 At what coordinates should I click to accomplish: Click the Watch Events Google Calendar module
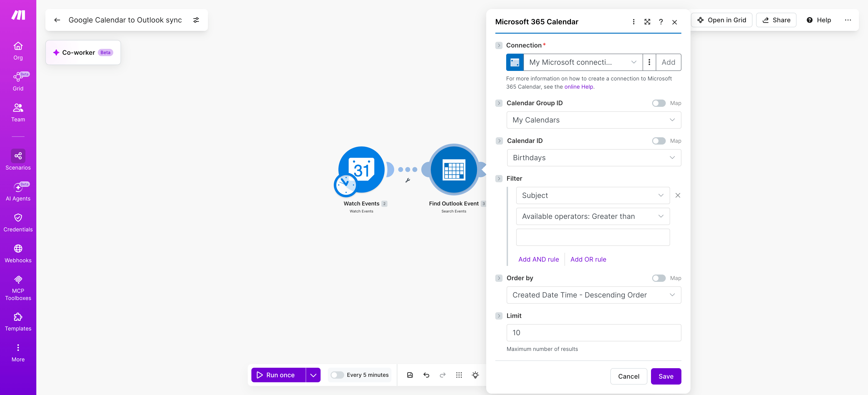pyautogui.click(x=361, y=170)
